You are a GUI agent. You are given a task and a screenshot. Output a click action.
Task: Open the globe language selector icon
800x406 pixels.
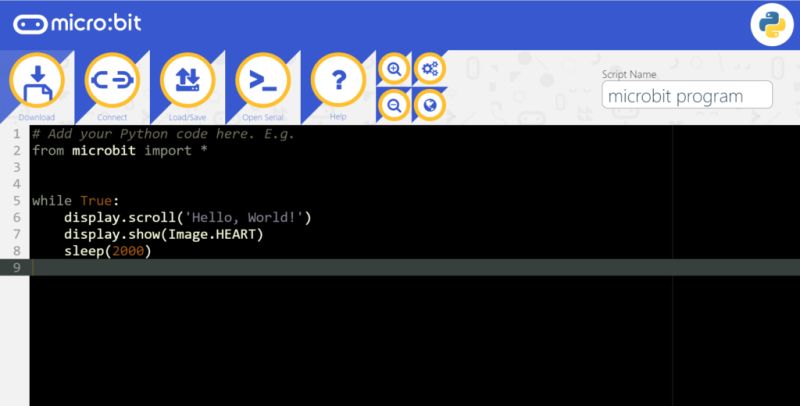coord(430,105)
